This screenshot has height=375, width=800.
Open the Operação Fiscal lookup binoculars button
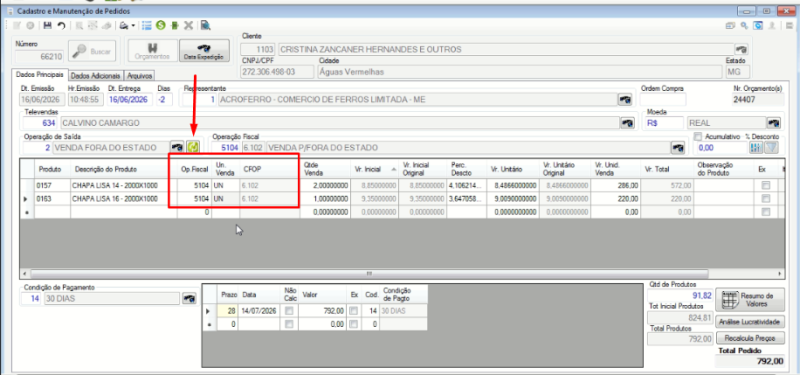point(678,148)
